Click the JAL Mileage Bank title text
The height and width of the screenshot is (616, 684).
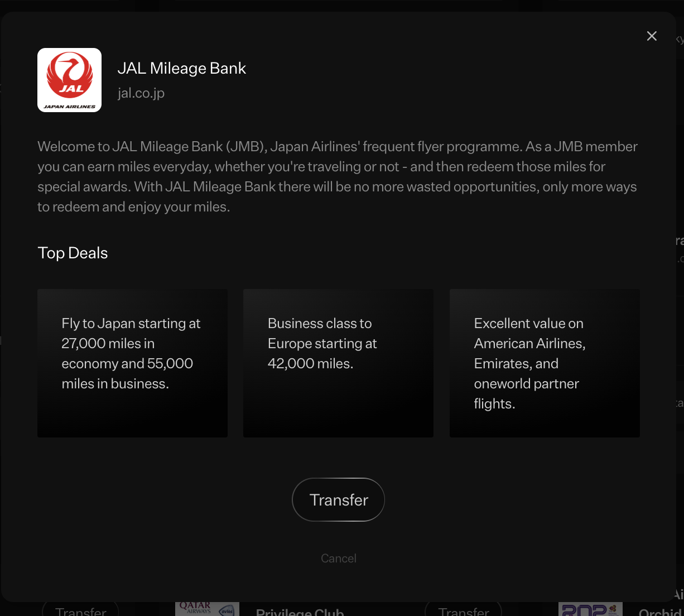tap(182, 68)
